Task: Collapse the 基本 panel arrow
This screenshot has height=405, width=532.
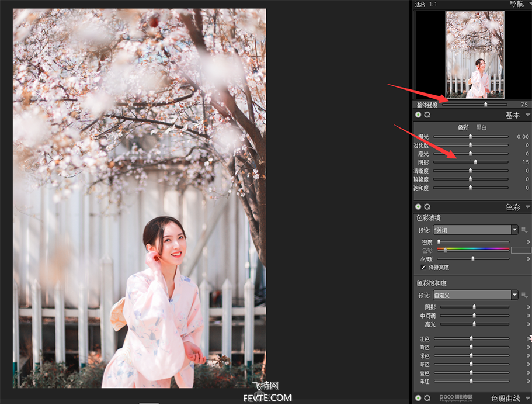Action: pyautogui.click(x=527, y=115)
